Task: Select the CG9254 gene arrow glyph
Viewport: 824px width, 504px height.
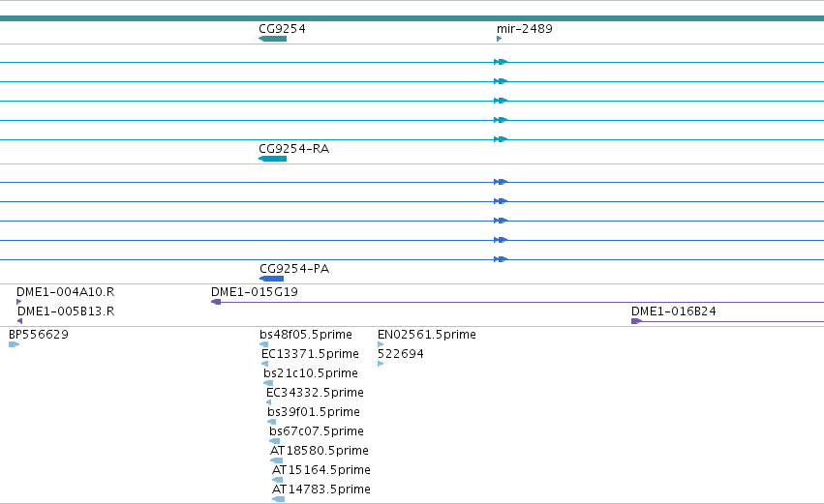Action: 272,39
